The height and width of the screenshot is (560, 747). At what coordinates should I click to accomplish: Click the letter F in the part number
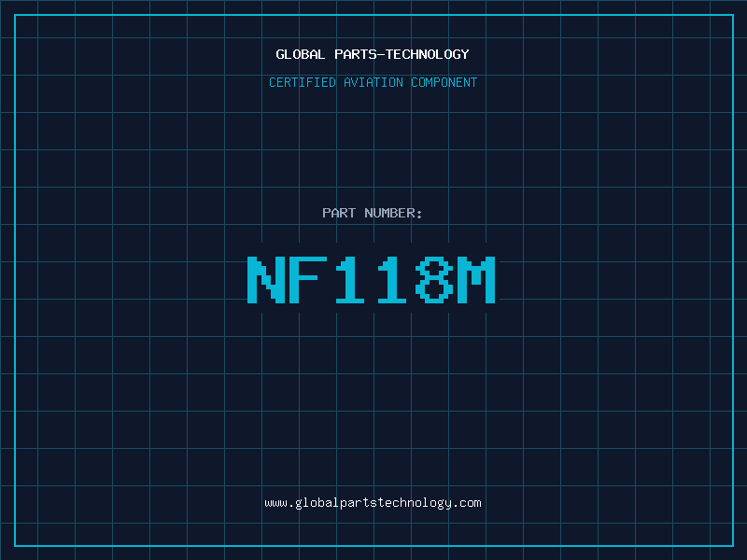[x=307, y=280]
